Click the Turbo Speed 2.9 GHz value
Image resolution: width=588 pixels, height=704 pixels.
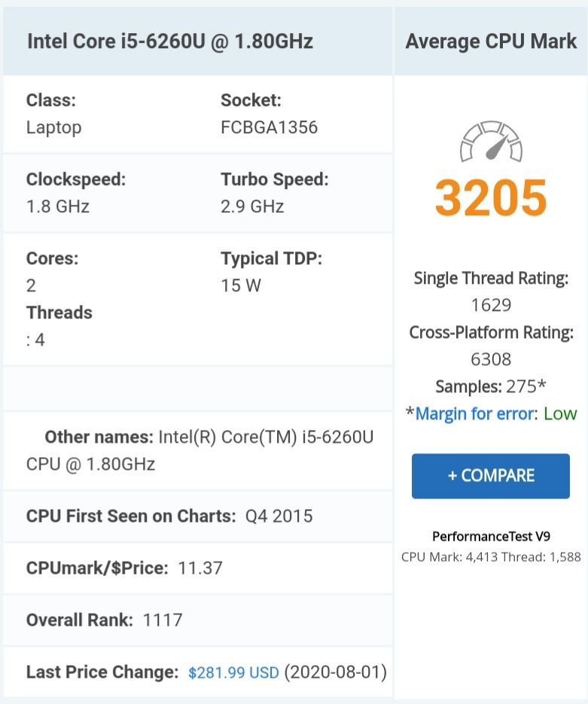(252, 206)
